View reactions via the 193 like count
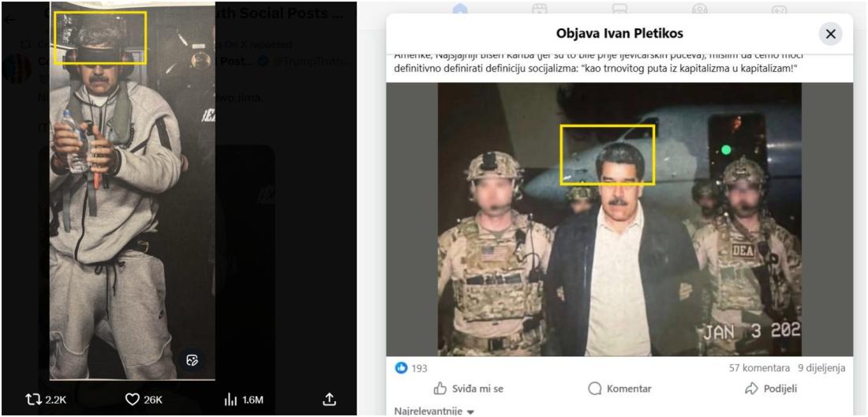Image resolution: width=868 pixels, height=417 pixels. 410,368
